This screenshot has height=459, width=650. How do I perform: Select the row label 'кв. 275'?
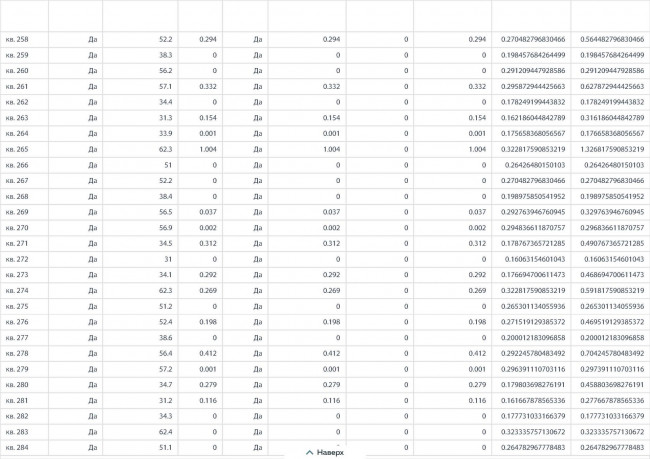(17, 306)
